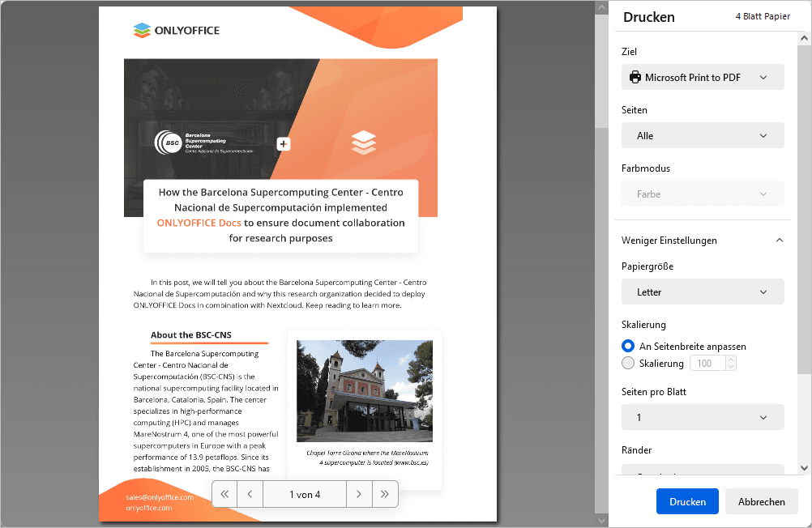Click the 'Farbmodus' label
The width and height of the screenshot is (812, 528).
tap(646, 168)
